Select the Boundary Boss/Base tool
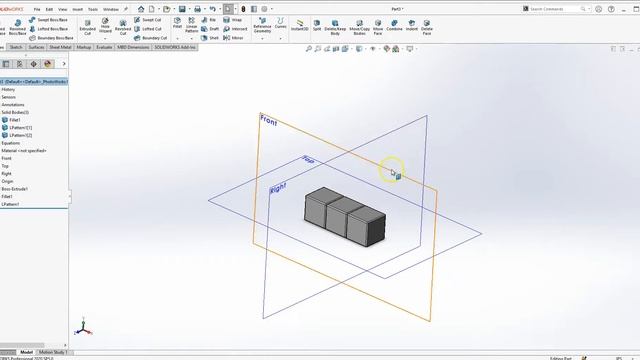The image size is (640, 360). (x=51, y=38)
